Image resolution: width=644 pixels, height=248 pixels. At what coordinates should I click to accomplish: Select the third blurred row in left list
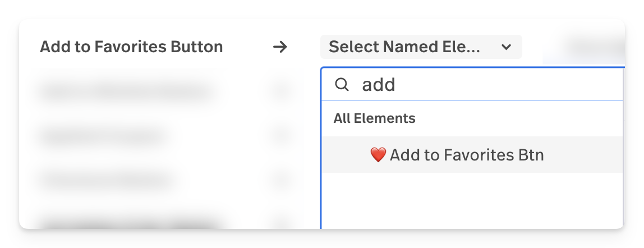106,180
